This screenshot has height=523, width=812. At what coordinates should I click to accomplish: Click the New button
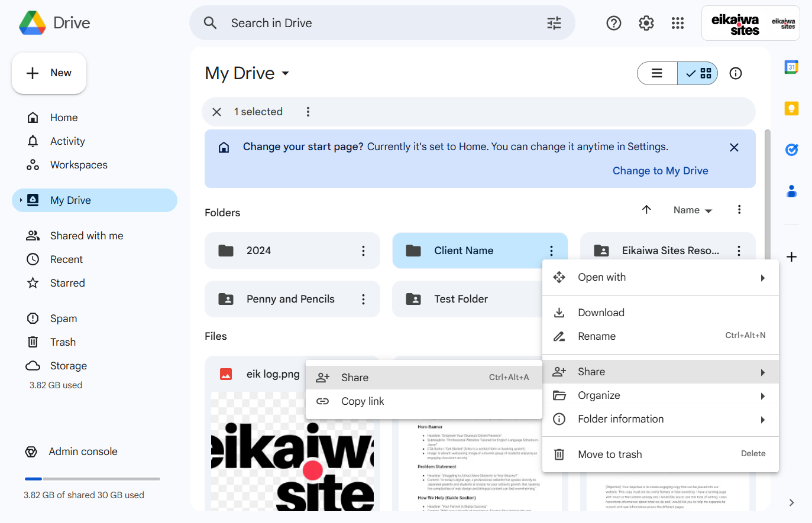(x=49, y=73)
